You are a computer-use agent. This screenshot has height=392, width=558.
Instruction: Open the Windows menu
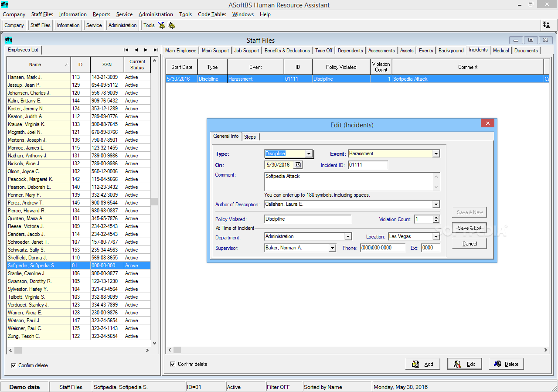click(x=243, y=14)
